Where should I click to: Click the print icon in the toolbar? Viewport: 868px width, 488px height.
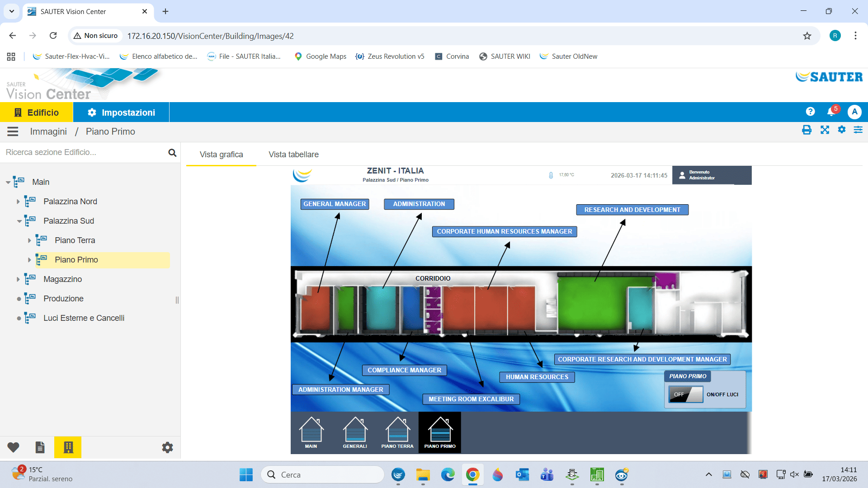point(807,130)
